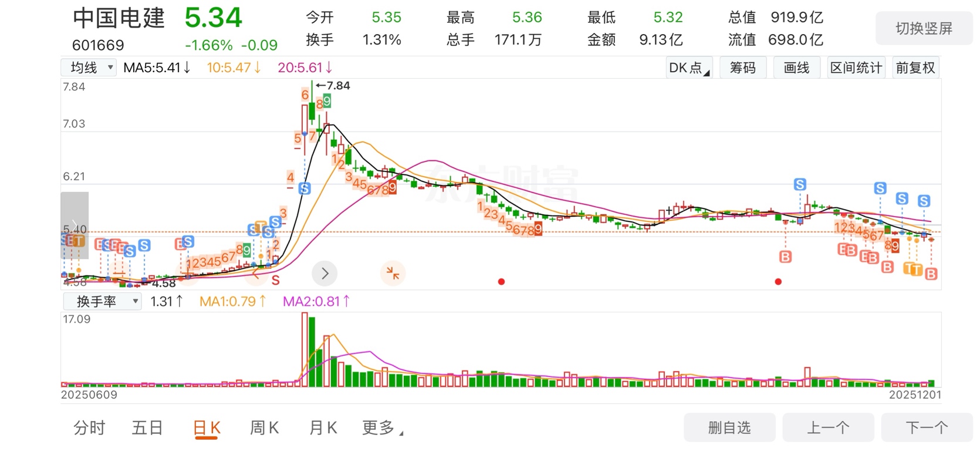Screen dimensions: 980x451
Task: Select the 周K tab
Action: click(265, 428)
